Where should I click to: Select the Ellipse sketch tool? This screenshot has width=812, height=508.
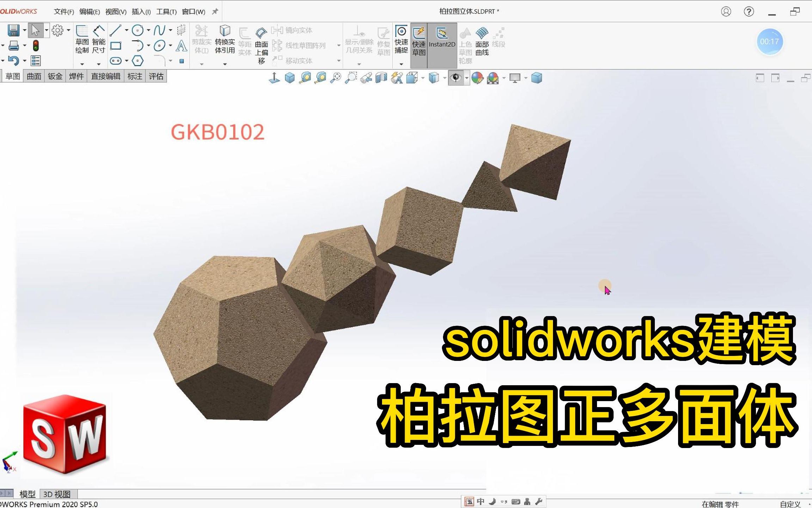tap(160, 46)
